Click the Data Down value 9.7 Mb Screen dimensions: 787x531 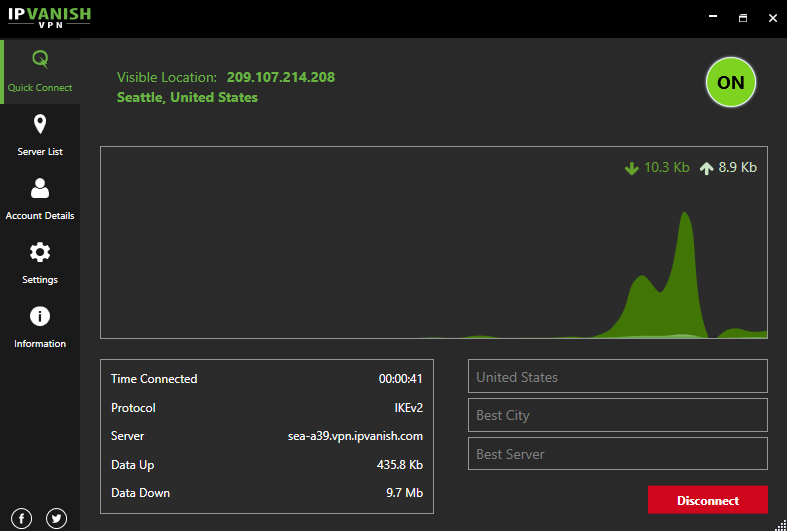tap(405, 493)
